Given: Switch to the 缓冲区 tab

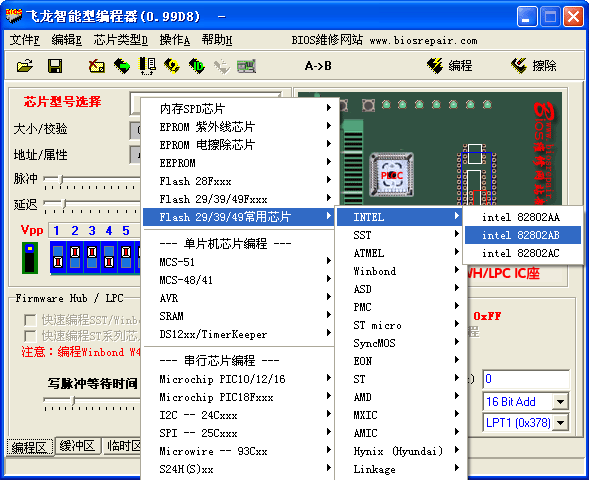Looking at the screenshot, I should point(77,446).
